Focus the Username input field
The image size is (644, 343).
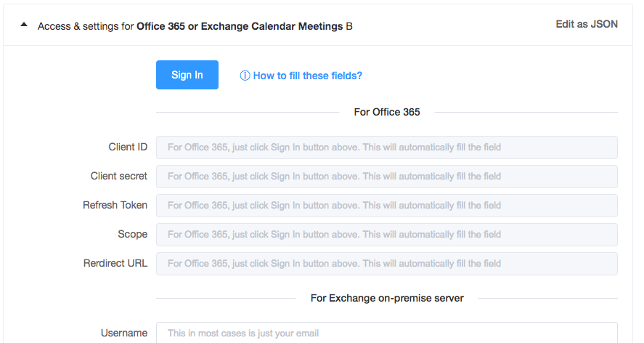387,333
